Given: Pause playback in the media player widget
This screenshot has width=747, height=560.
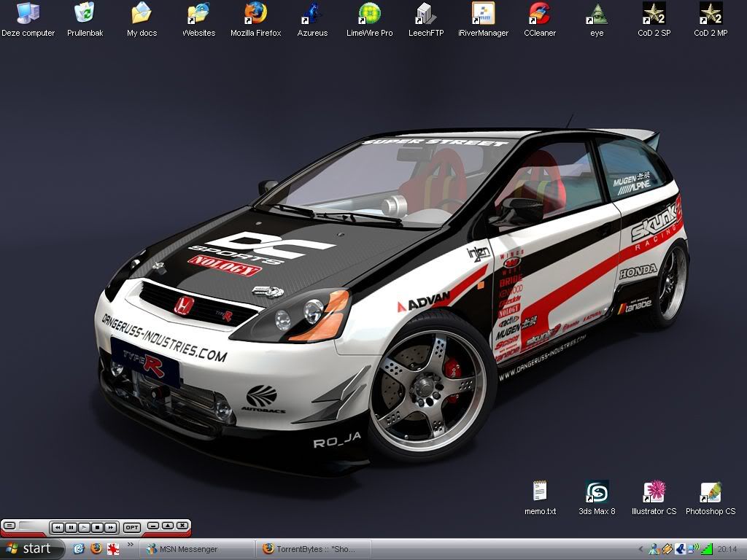Looking at the screenshot, I should tap(71, 526).
